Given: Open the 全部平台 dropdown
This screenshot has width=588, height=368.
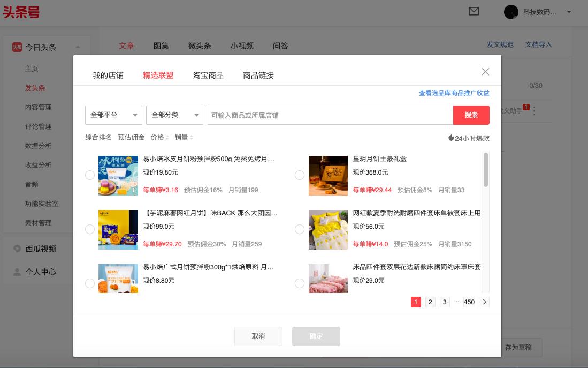Looking at the screenshot, I should [113, 115].
